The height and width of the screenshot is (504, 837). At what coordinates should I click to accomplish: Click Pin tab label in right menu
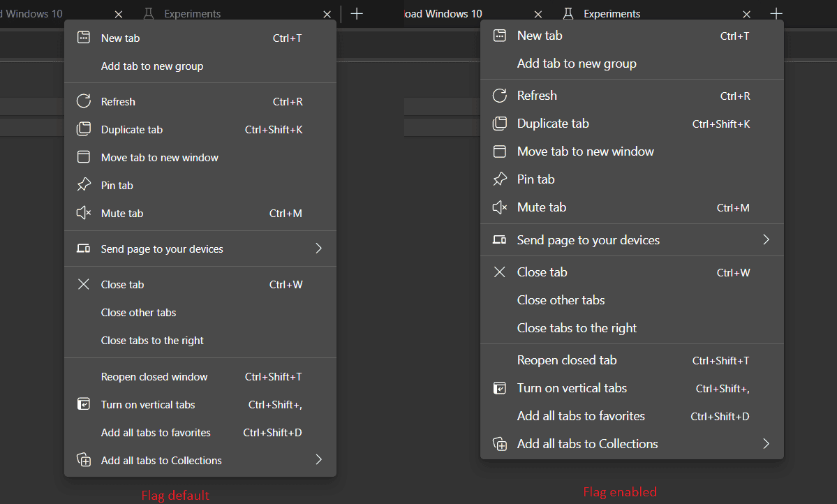click(x=536, y=179)
